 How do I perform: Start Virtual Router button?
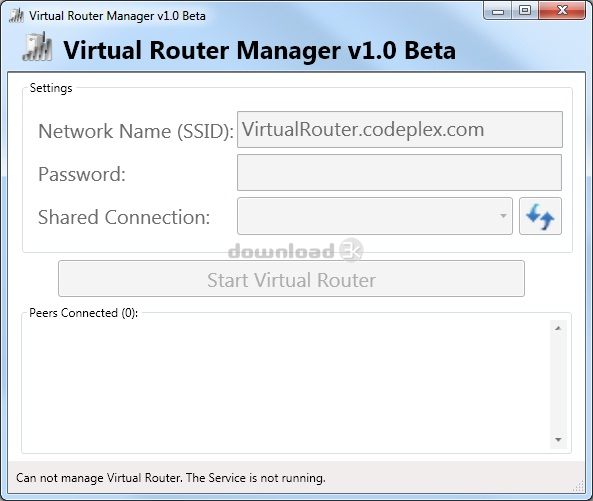[x=291, y=279]
